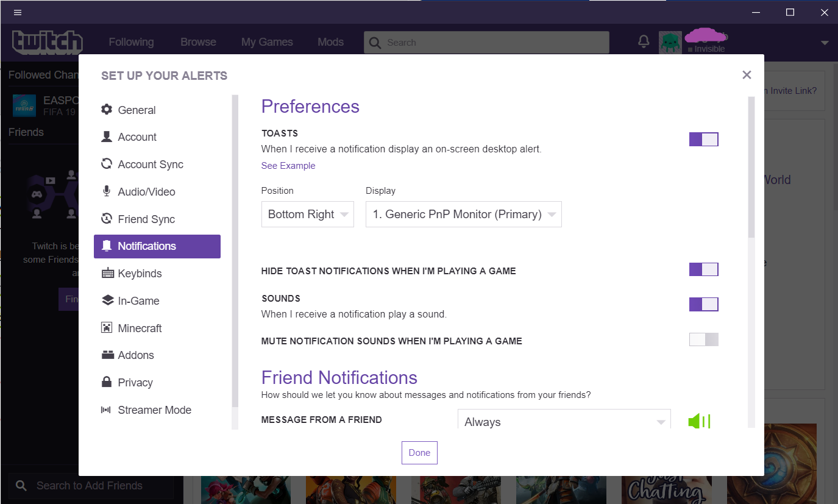Click the sidebar menu scrollbar
838x504 pixels.
pyautogui.click(x=235, y=251)
